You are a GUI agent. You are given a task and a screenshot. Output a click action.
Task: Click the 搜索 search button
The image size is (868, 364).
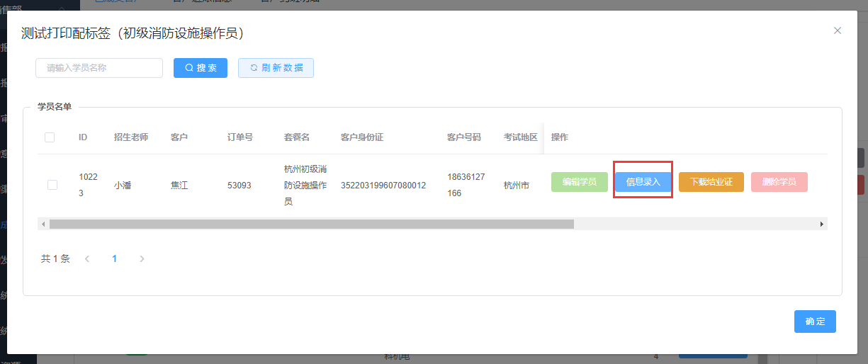click(x=201, y=68)
